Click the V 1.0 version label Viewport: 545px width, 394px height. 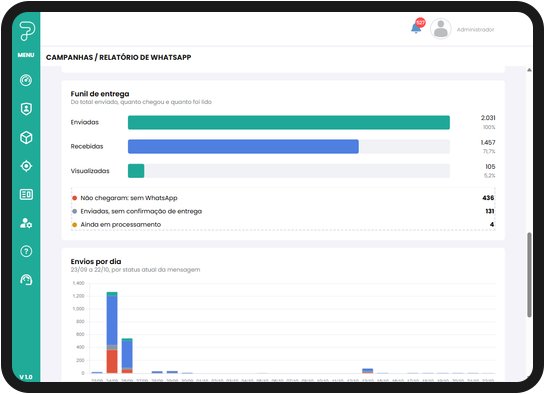[x=26, y=377]
